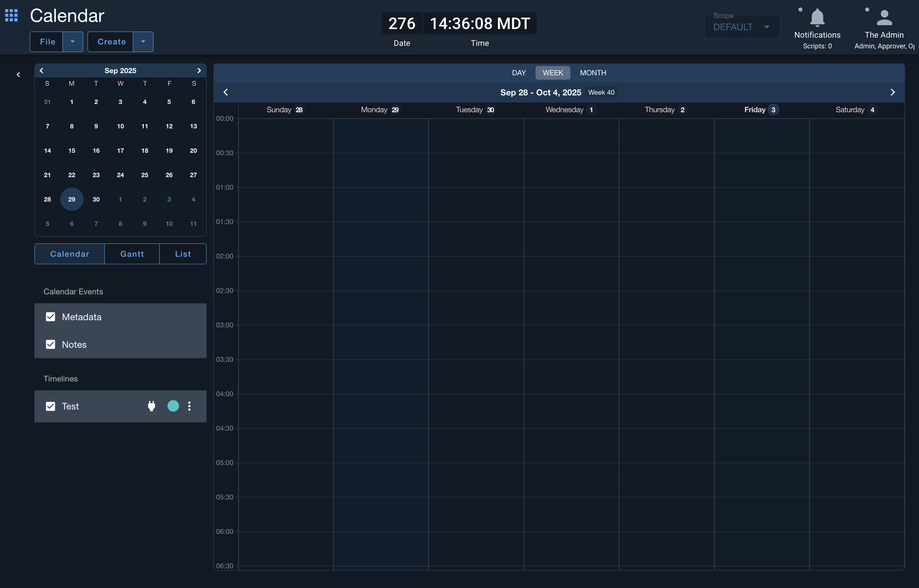919x588 pixels.
Task: Click the teal Test timeline color swatch
Action: pos(173,406)
